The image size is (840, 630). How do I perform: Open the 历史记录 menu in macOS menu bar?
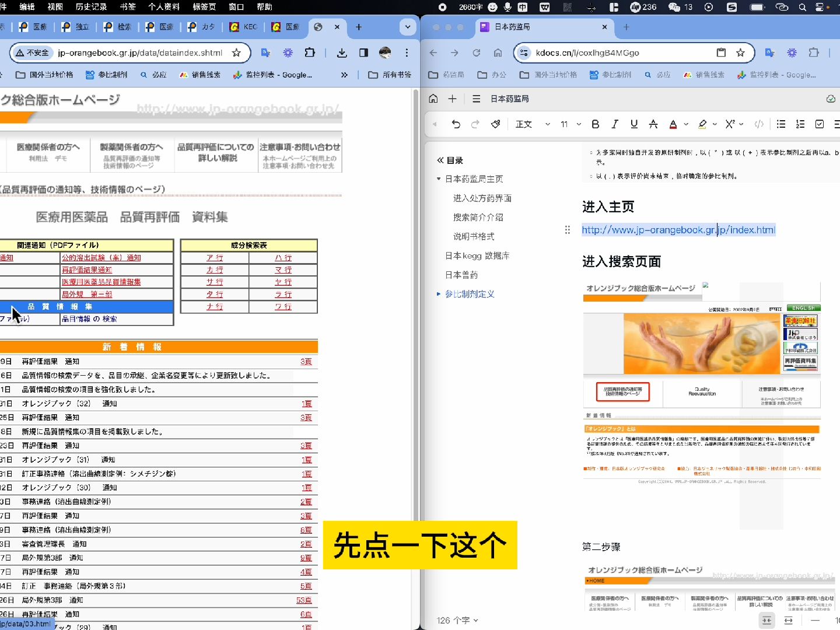point(91,7)
